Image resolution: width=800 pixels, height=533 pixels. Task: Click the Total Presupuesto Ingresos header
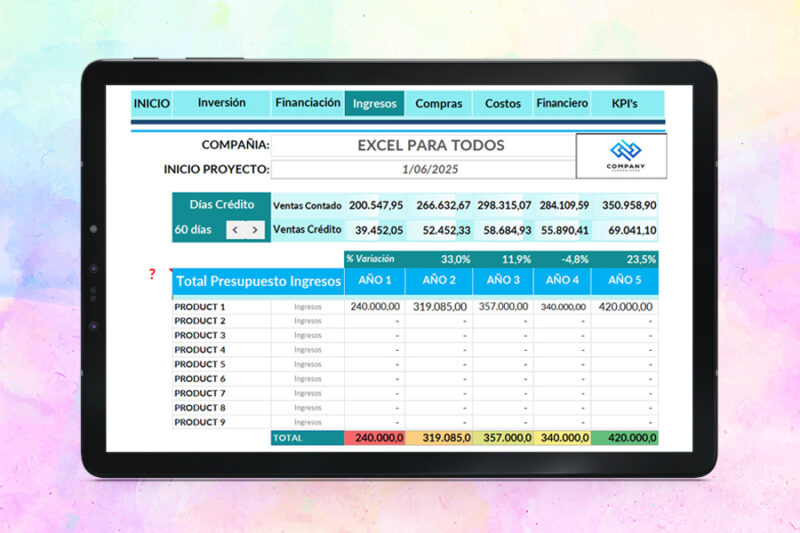pyautogui.click(x=258, y=282)
